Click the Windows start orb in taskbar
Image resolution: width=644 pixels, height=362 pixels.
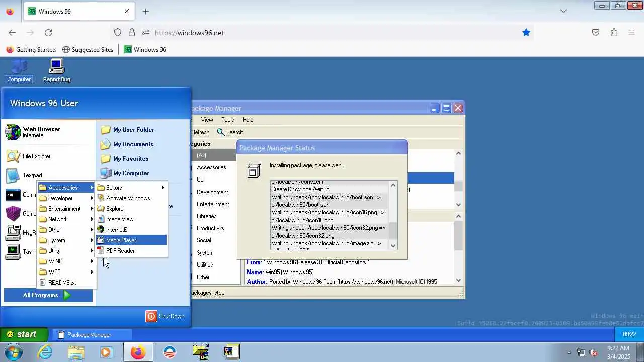(x=14, y=352)
